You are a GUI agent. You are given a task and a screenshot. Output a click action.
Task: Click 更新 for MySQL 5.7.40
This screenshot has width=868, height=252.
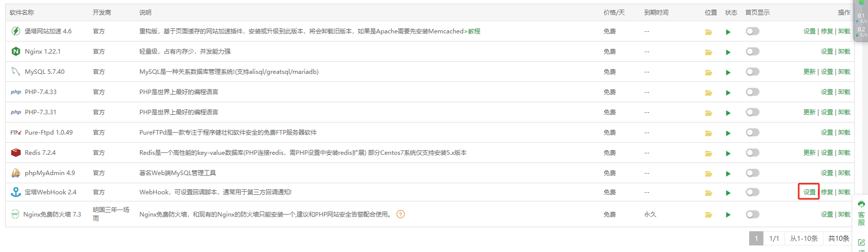click(809, 72)
